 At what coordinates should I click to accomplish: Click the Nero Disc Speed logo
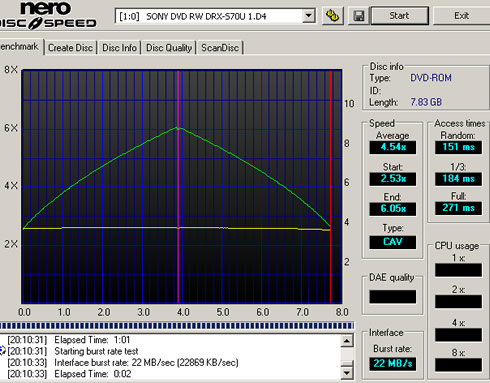point(48,15)
